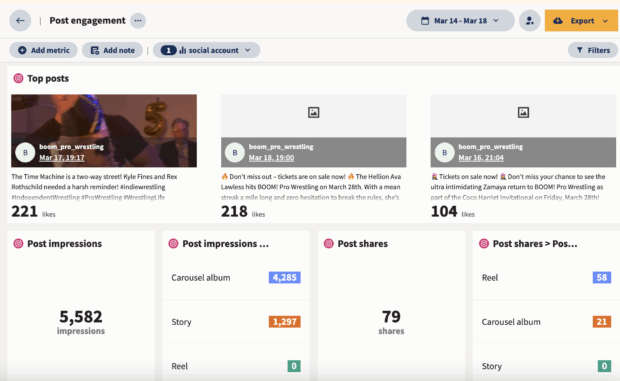This screenshot has width=620, height=381.
Task: Open the three-dot menu beside Post engagement
Action: tap(138, 21)
